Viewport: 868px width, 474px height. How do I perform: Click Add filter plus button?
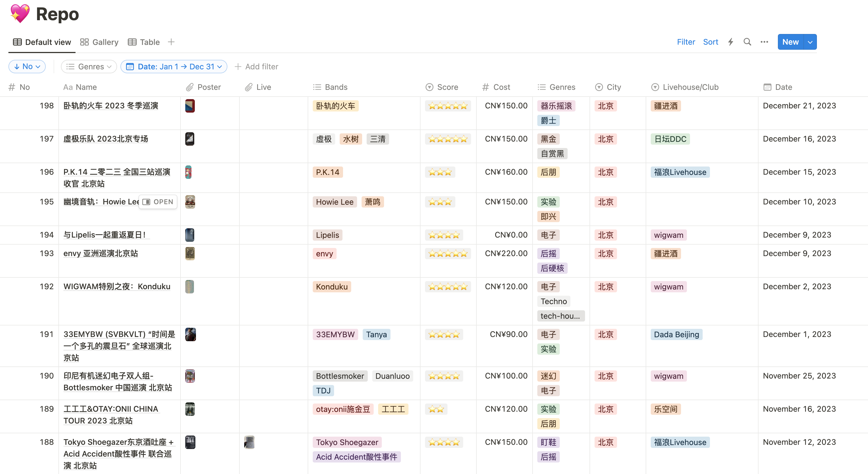coord(256,67)
